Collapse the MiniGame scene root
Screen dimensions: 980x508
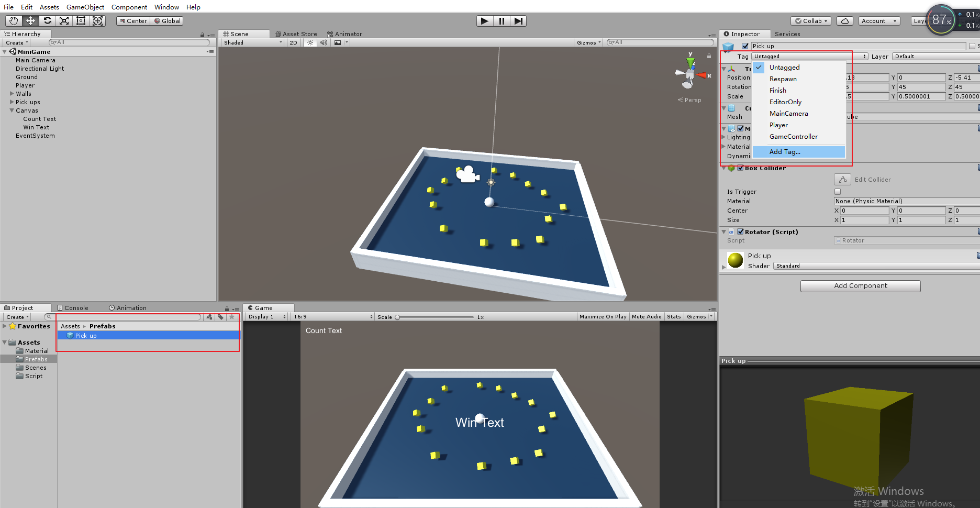pos(5,52)
